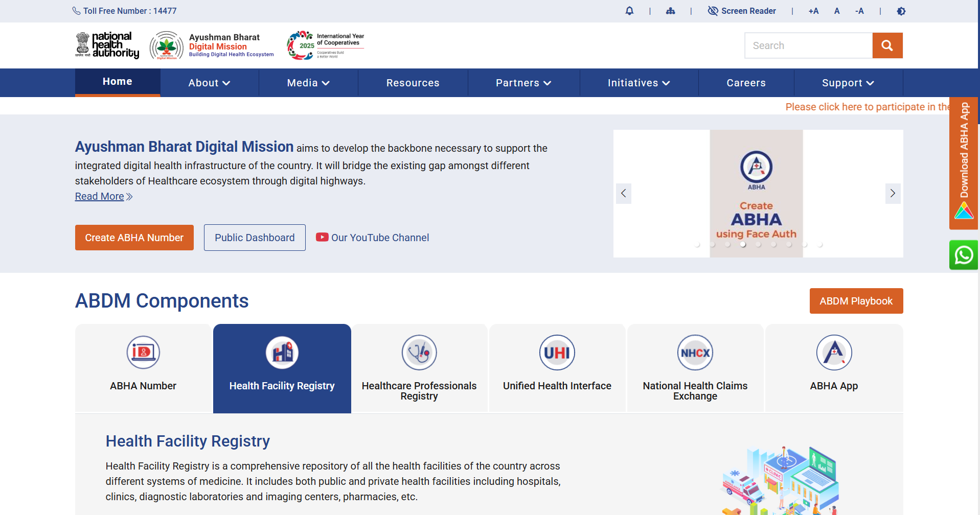Expand the Support dropdown menu
The width and height of the screenshot is (980, 515).
coord(848,83)
